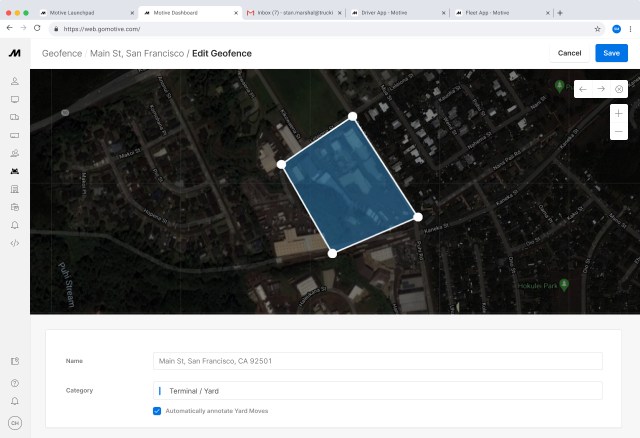Switch to the Gmail Inbox tab
The width and height of the screenshot is (640, 438).
pos(290,12)
